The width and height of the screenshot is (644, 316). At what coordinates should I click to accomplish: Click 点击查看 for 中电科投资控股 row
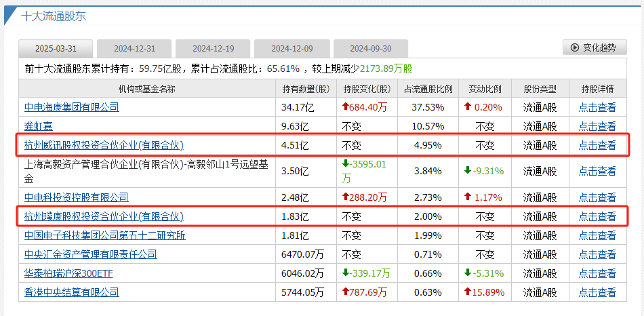(598, 197)
